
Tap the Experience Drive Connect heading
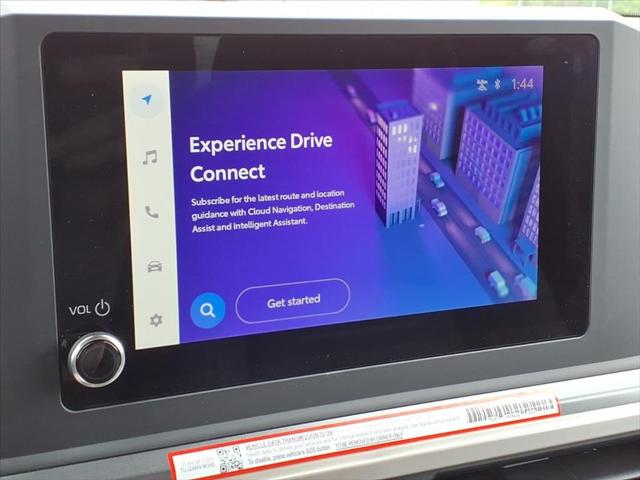(x=261, y=158)
